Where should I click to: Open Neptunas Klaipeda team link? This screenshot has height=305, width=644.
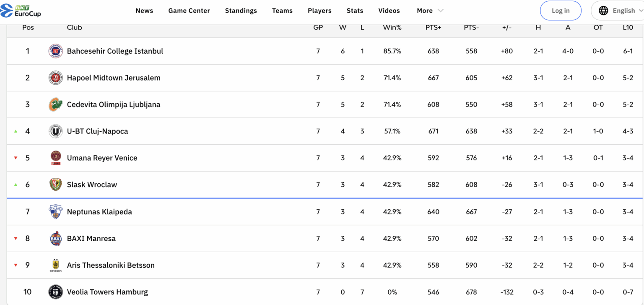[99, 212]
